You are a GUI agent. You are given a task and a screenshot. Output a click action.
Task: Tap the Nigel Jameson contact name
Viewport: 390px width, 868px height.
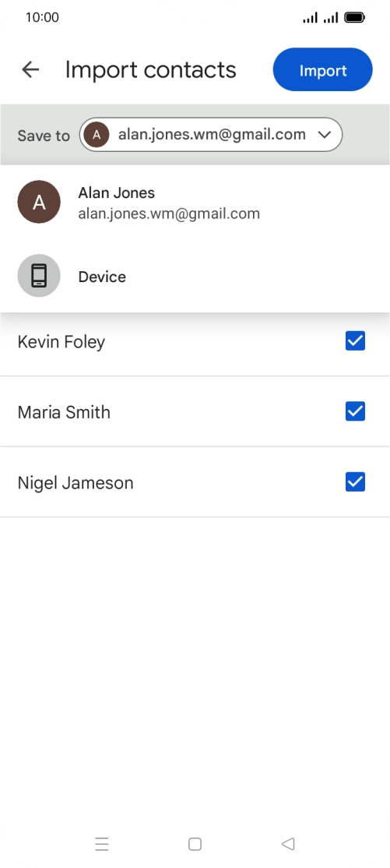(x=76, y=483)
